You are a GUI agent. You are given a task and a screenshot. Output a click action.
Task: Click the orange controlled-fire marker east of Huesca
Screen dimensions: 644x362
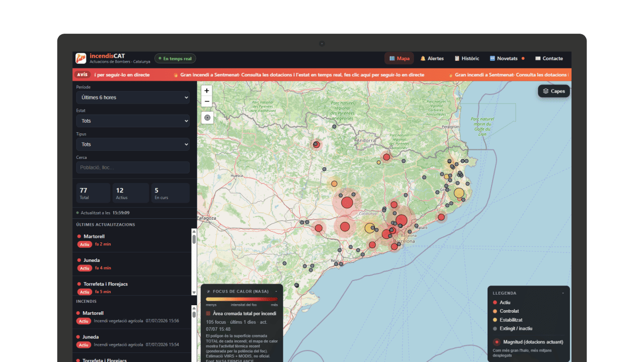(x=334, y=184)
